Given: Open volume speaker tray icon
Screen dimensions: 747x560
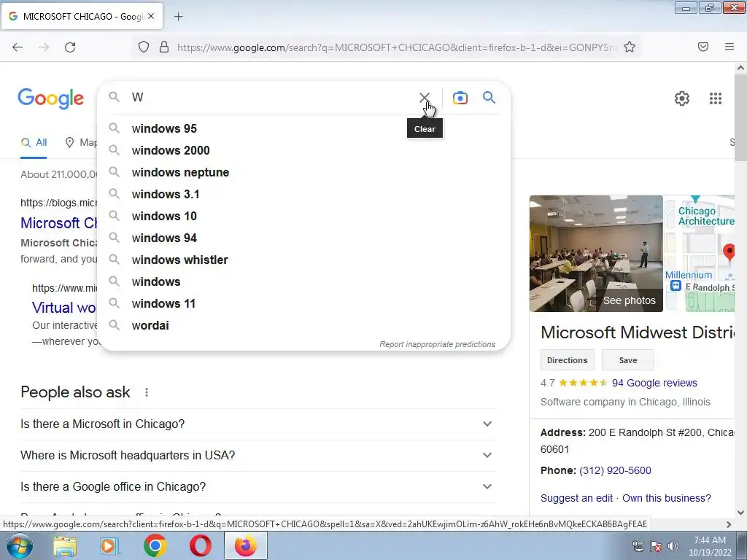Looking at the screenshot, I should coord(673,546).
